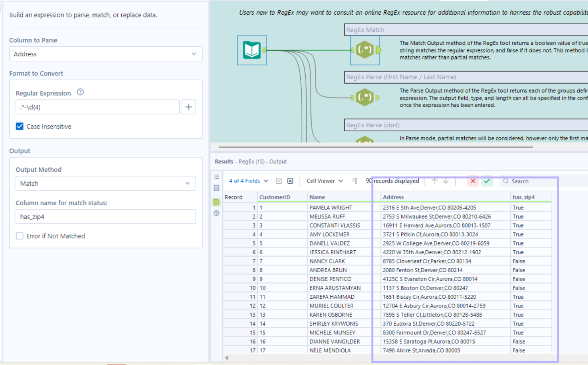Click the results Search field
The image size is (588, 365).
click(531, 181)
